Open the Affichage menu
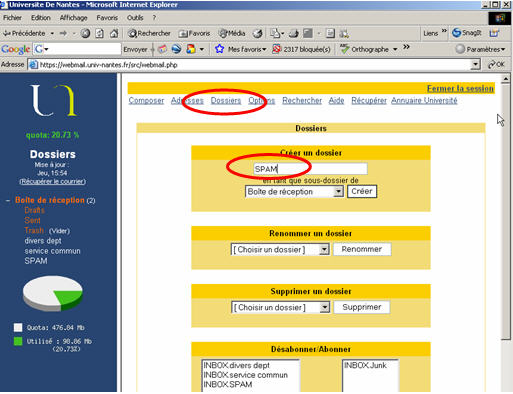Viewport: 513px width, 394px height. click(73, 18)
